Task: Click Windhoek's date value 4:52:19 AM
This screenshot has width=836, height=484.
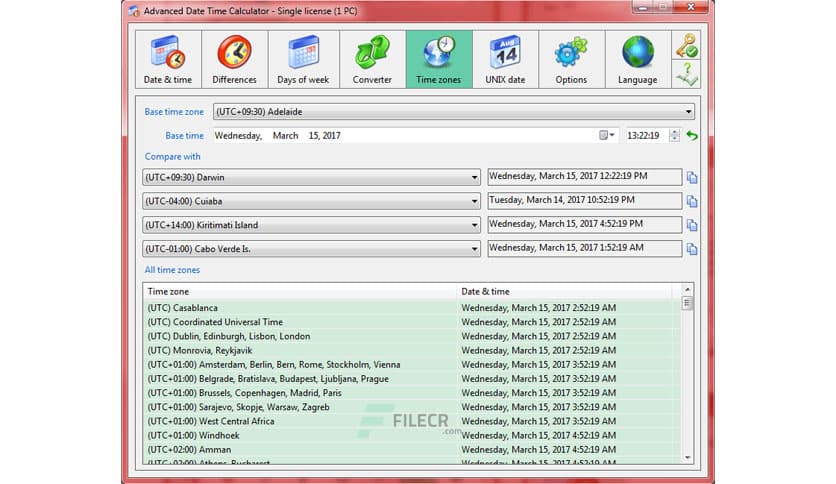Action: click(538, 435)
